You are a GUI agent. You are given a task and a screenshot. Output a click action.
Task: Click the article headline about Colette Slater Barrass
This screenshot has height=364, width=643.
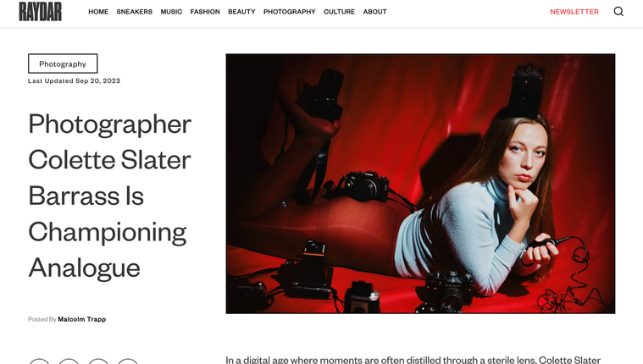click(110, 196)
